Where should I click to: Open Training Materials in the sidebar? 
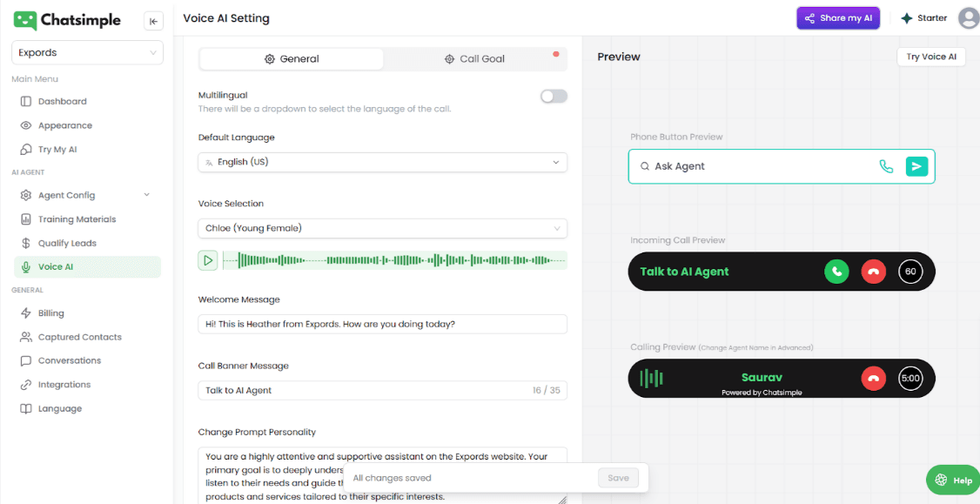pos(77,219)
